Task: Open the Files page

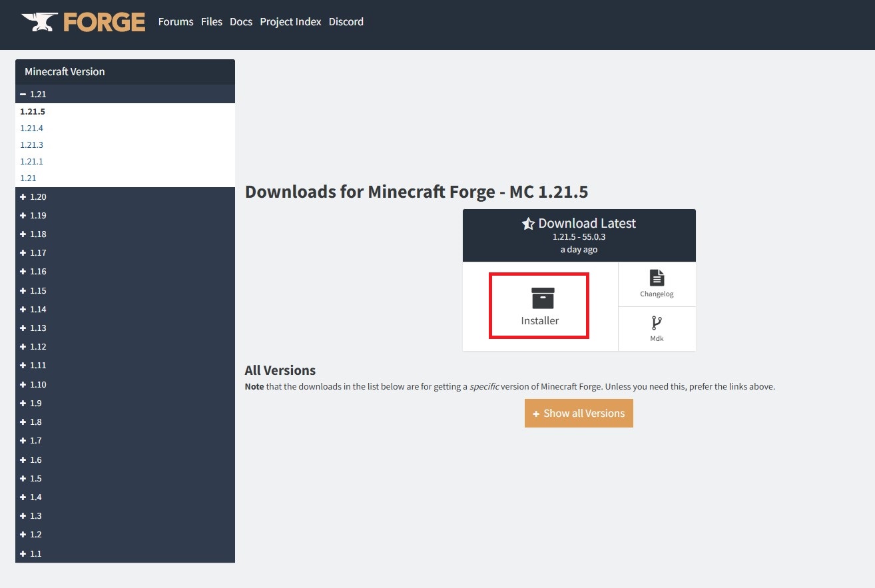Action: 212,22
